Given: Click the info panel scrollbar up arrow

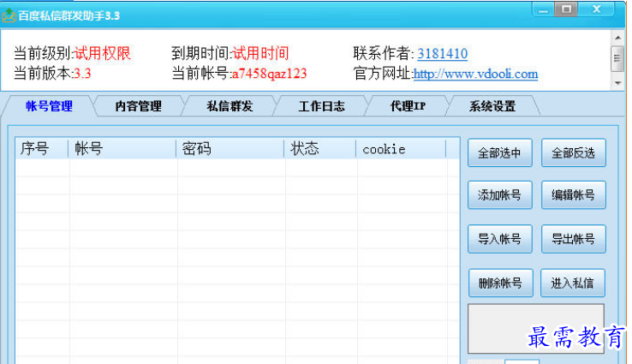Looking at the screenshot, I should point(618,38).
